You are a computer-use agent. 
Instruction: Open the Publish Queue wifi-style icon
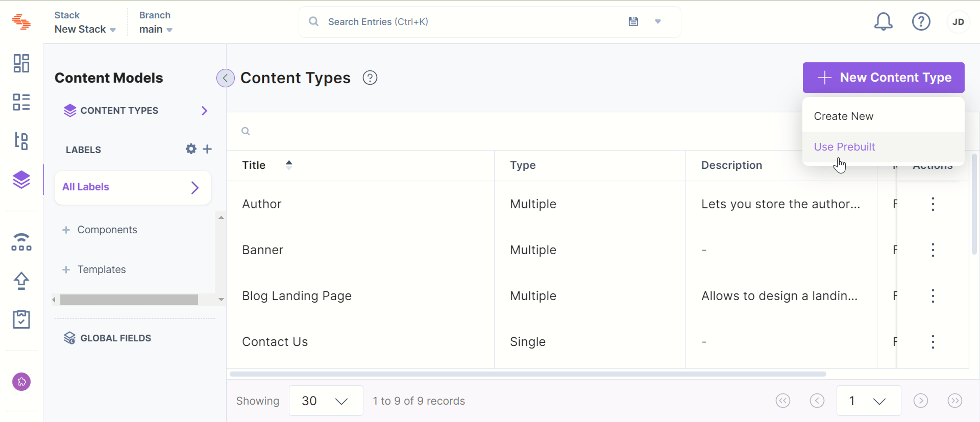pos(21,242)
